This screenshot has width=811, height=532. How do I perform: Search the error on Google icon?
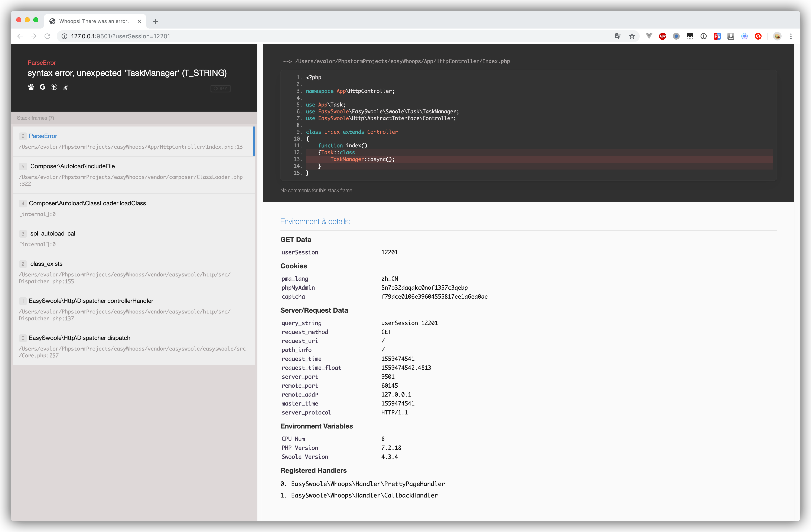coord(43,87)
